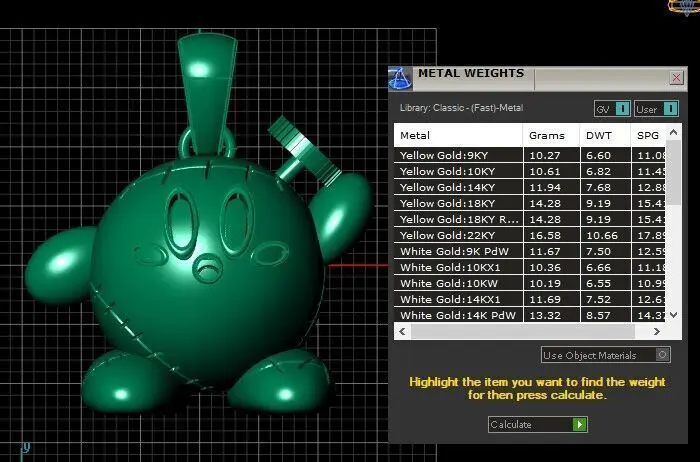700x462 pixels.
Task: Click the vertical scrollbar thumb of the metal list
Action: coord(674,172)
